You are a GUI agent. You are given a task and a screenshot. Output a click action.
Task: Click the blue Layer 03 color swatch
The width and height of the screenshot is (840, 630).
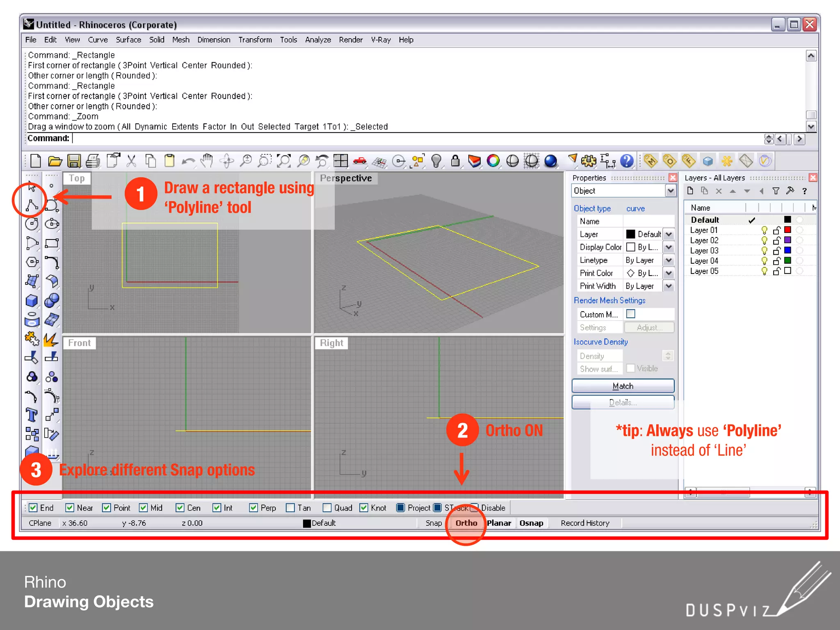787,250
